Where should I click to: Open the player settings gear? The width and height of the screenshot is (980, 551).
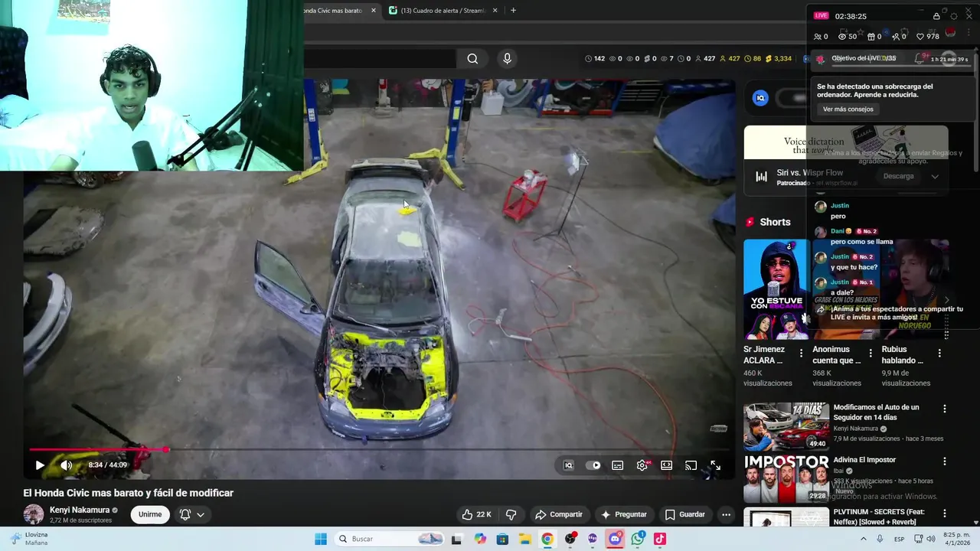642,465
